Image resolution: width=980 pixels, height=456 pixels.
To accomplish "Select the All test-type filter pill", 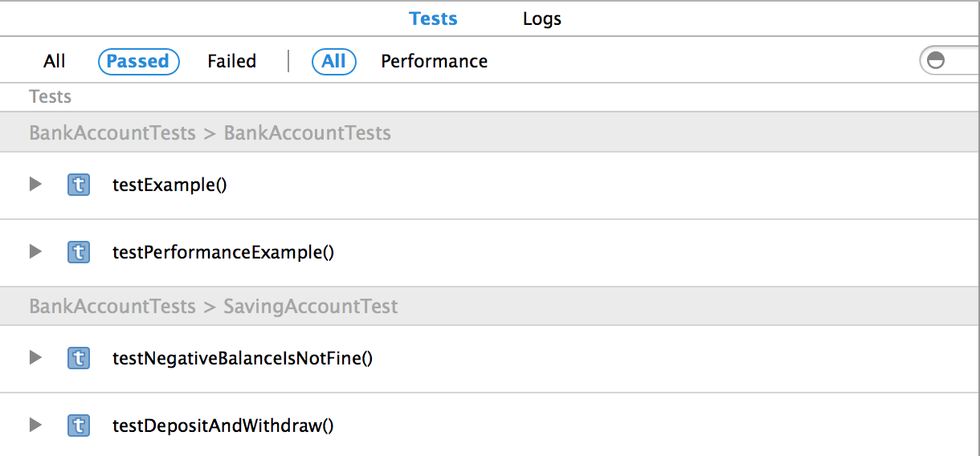I will coord(333,61).
